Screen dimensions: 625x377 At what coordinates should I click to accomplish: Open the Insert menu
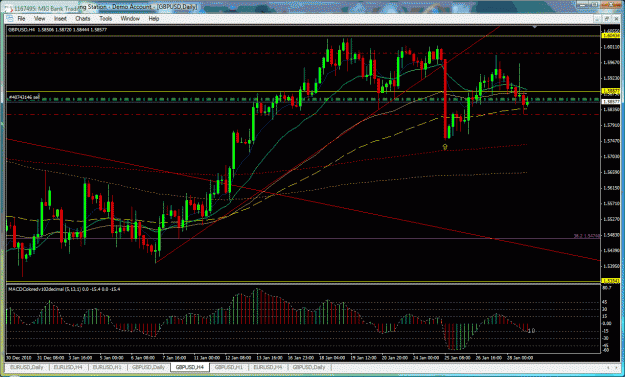click(x=60, y=19)
